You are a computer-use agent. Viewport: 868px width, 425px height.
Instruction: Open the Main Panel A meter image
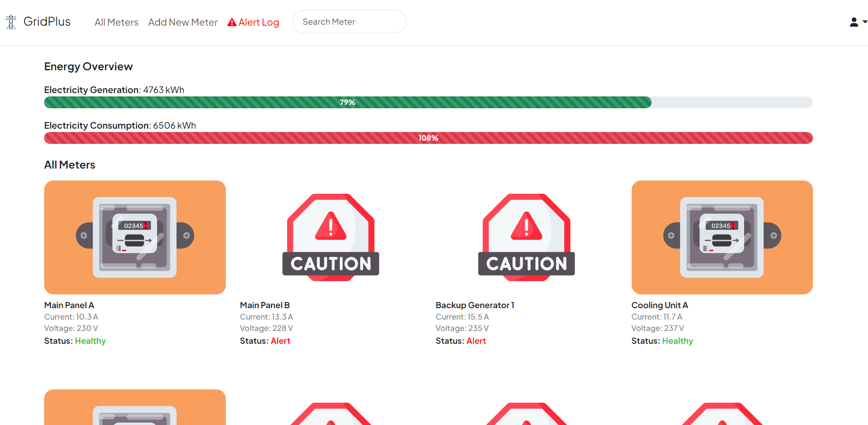point(135,237)
